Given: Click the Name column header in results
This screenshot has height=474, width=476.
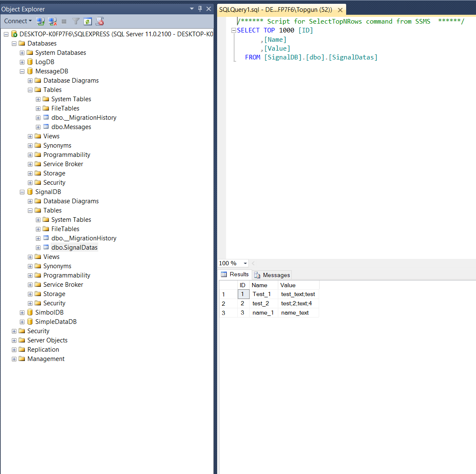Looking at the screenshot, I should click(x=264, y=285).
